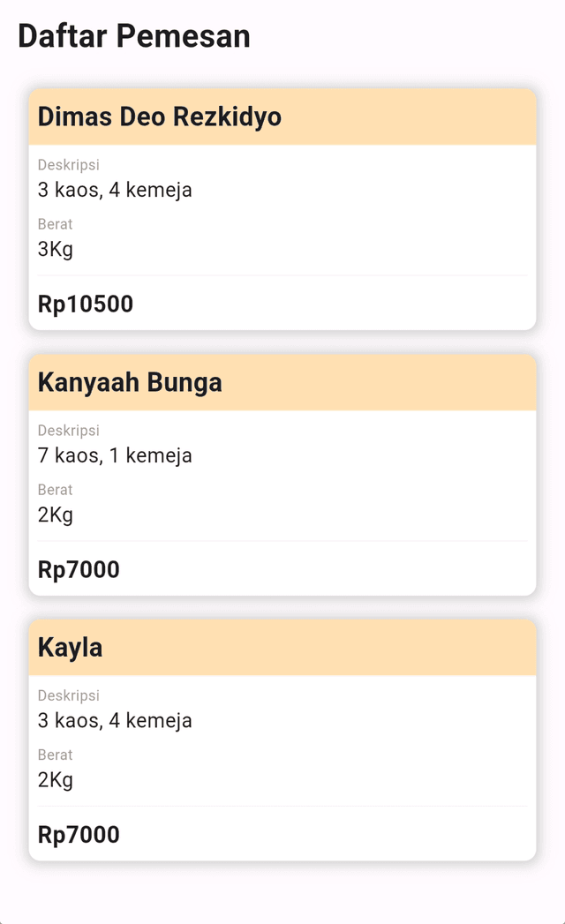This screenshot has width=565, height=924.
Task: Click '7 kaos, 1 kemeja' description text
Action: tap(115, 455)
